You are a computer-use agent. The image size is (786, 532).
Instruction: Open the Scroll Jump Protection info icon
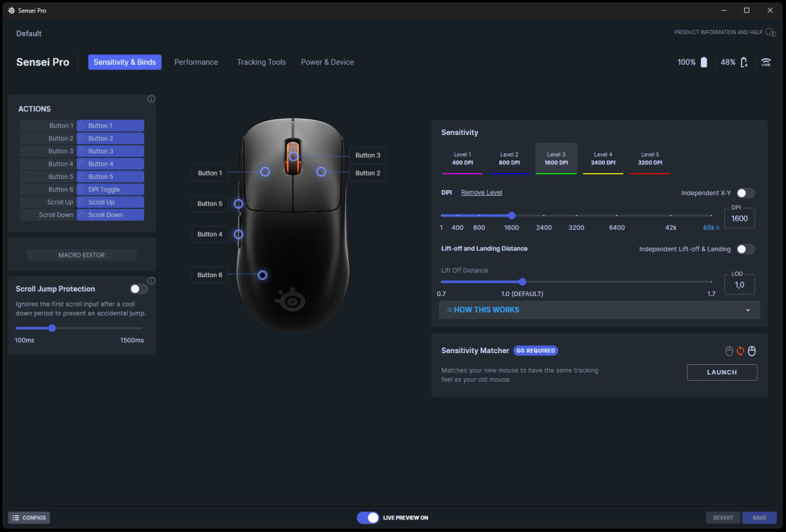[151, 281]
